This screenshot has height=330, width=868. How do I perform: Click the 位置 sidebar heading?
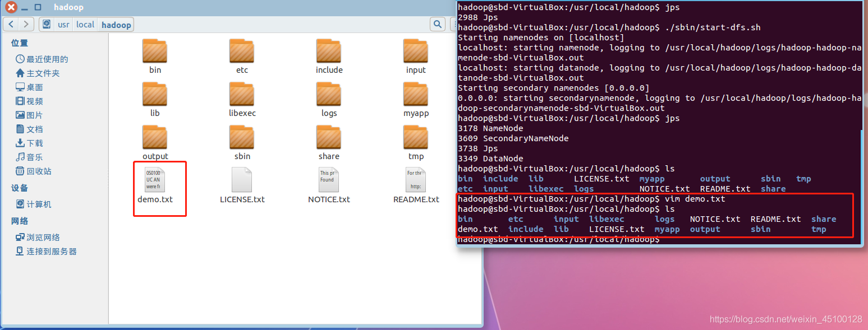point(20,43)
